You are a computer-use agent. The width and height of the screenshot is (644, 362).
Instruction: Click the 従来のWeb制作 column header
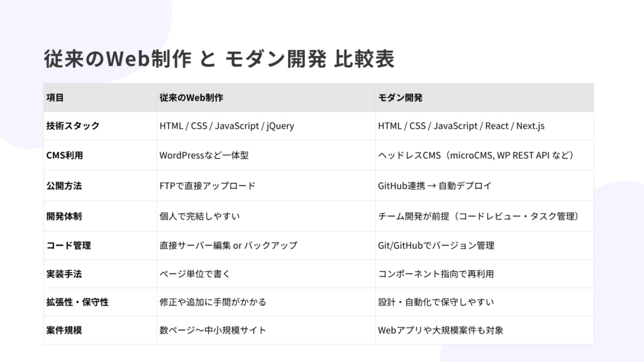(191, 98)
